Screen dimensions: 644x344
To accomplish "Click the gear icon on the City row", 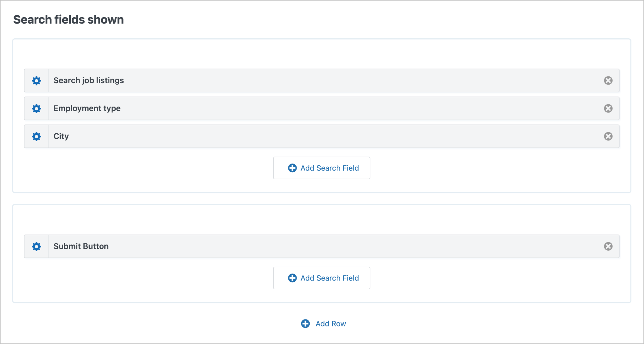I will coord(36,136).
